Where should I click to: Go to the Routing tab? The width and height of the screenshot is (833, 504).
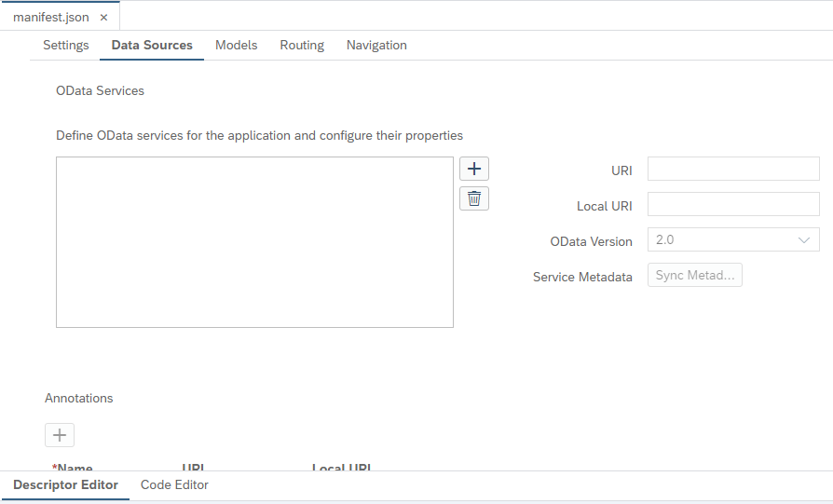pyautogui.click(x=302, y=45)
